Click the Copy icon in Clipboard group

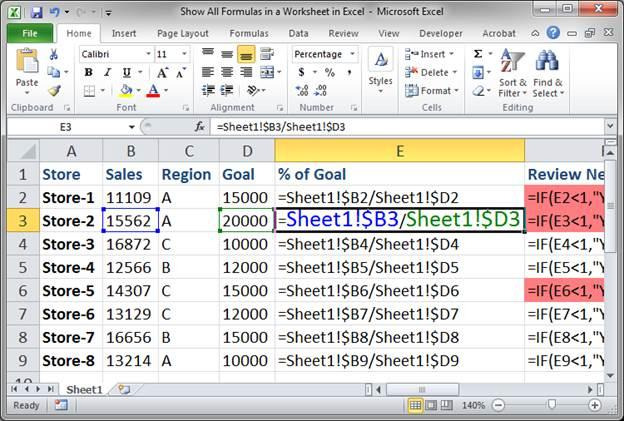click(x=54, y=72)
